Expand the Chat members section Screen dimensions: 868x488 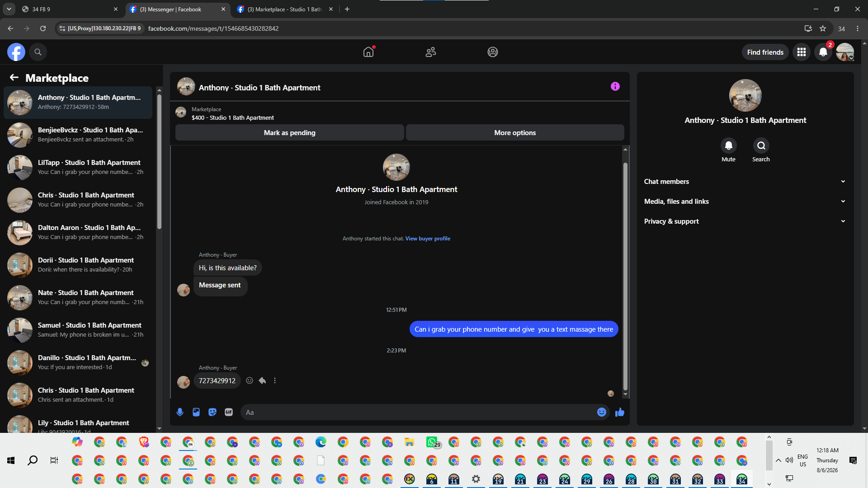coord(745,182)
